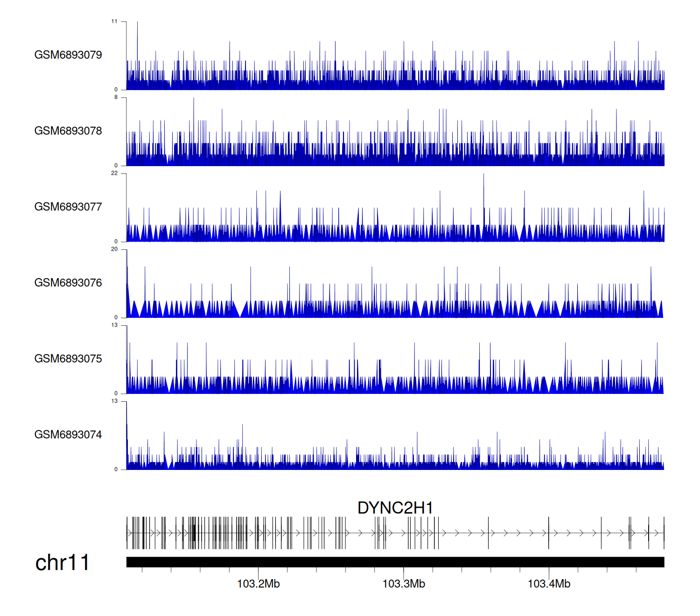Click the GSM6893079 track label
Screen dimensions: 700x616
(68, 55)
